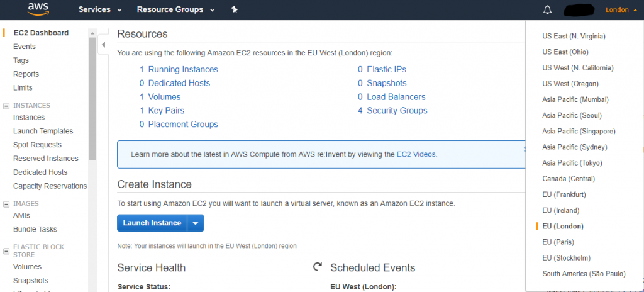Screen dimensions: 644x292
Task: Select Asia Pacific (Tokyo) region
Action: (572, 163)
